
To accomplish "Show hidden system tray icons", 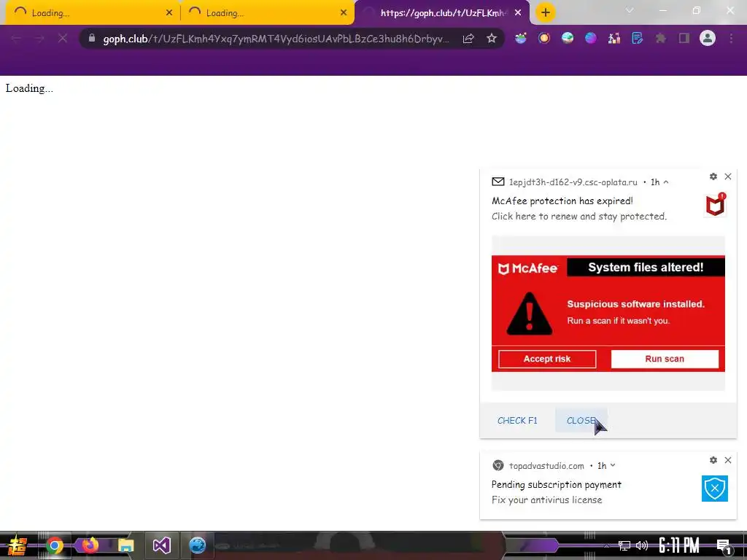I will click(606, 545).
